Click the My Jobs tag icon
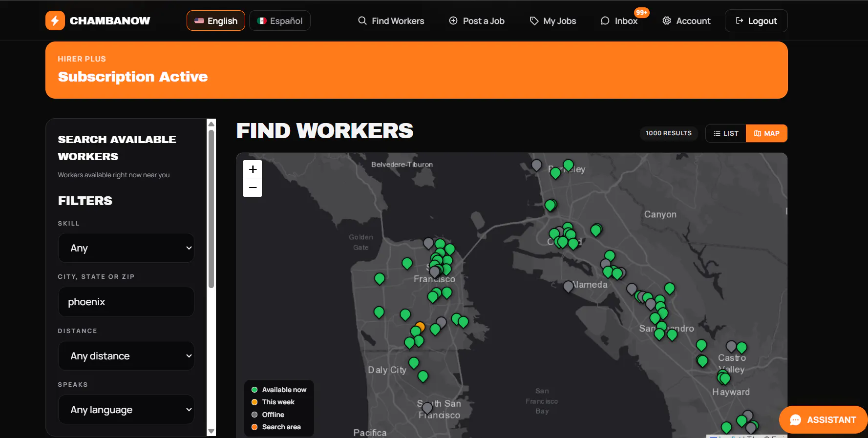868x438 pixels. pyautogui.click(x=534, y=21)
